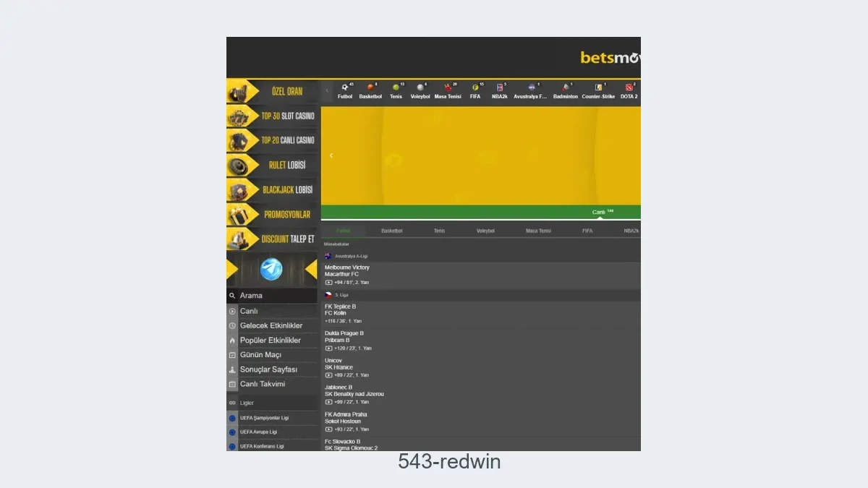Click the live stream icon for Melbourne Victory
This screenshot has width=868, height=488.
coord(328,282)
